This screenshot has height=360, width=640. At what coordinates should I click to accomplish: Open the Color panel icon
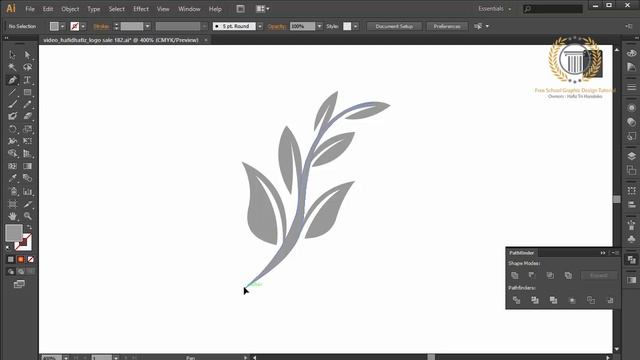click(x=631, y=53)
